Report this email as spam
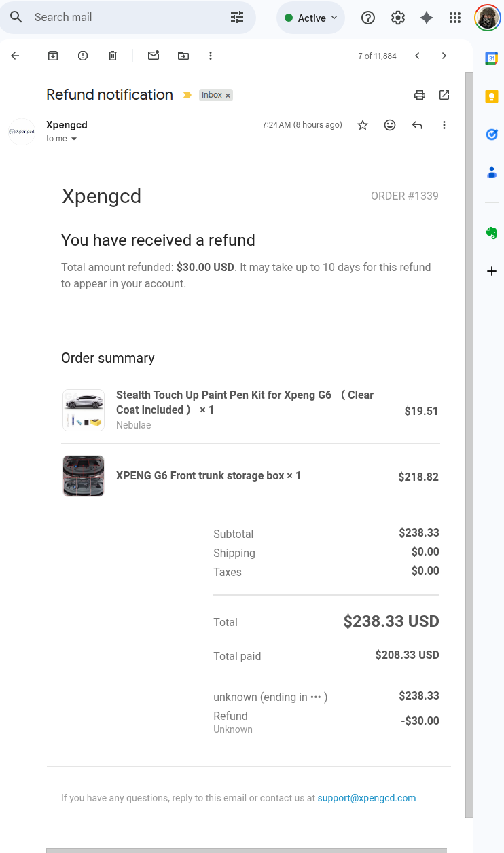Screen dimensions: 504x853 click(83, 56)
